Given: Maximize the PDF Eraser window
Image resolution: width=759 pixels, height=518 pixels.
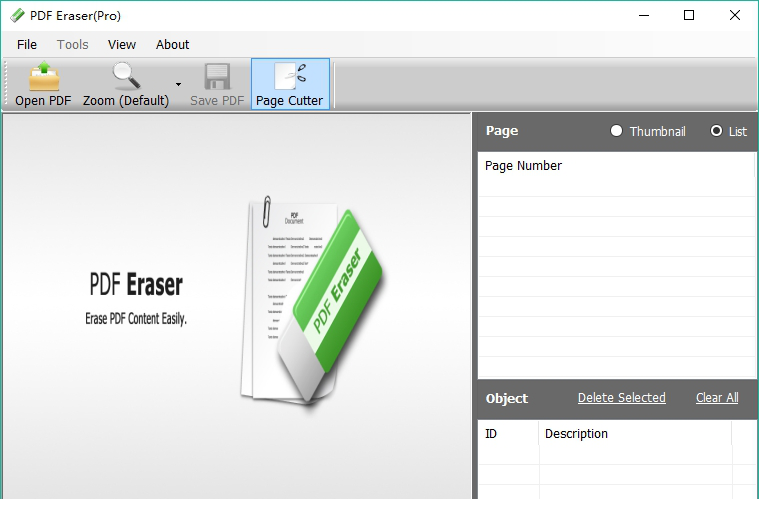Looking at the screenshot, I should click(689, 15).
